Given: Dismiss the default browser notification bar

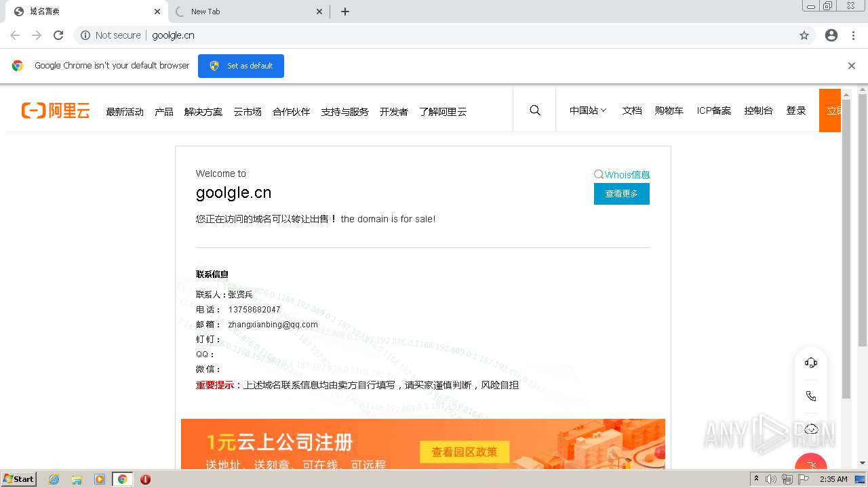Looking at the screenshot, I should coord(852,66).
